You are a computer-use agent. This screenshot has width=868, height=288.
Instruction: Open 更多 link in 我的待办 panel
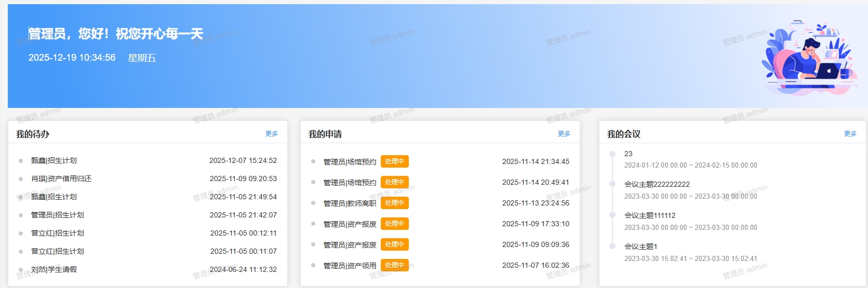pyautogui.click(x=271, y=134)
